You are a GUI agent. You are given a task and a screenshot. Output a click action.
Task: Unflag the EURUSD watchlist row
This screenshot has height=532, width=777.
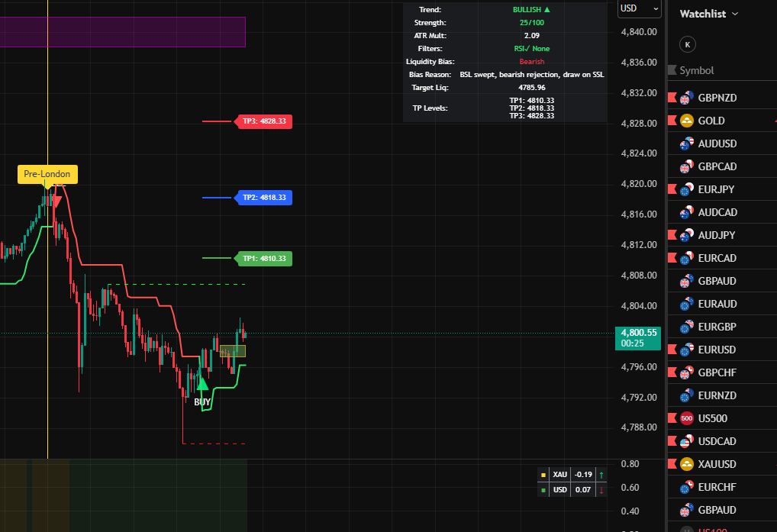[672, 350]
